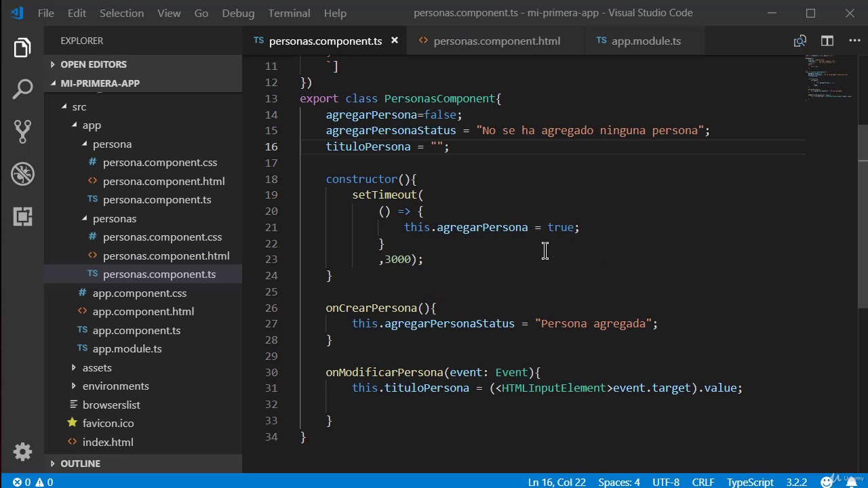Open the Terminal menu

(x=289, y=13)
